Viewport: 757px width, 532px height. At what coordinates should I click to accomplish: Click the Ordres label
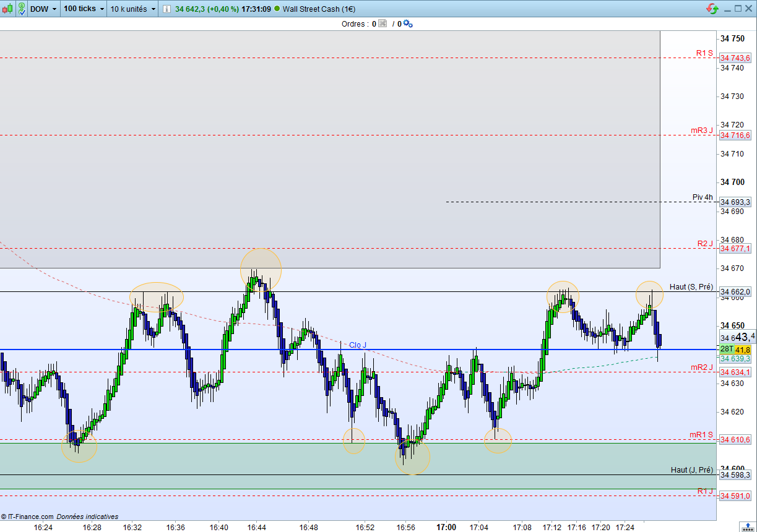coord(355,24)
